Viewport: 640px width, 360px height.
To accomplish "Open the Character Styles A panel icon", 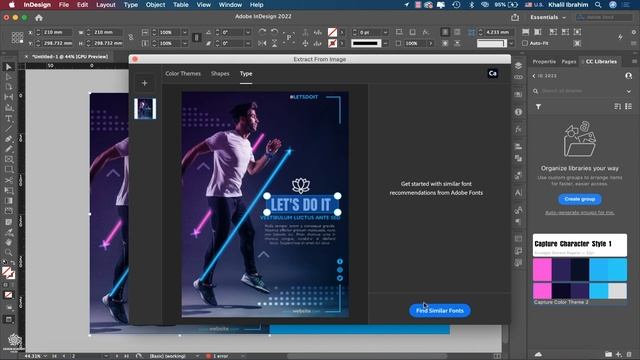I will pos(518,192).
